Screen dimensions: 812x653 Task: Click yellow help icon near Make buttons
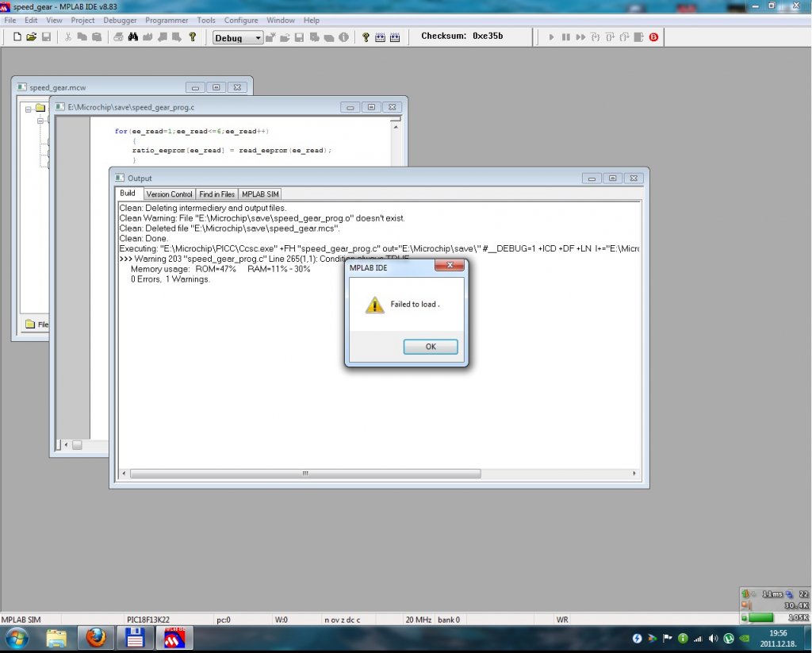coord(366,37)
